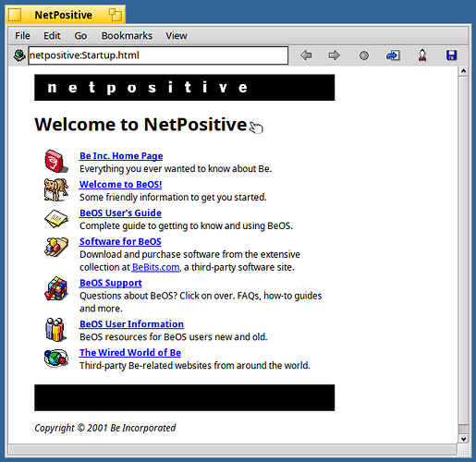Click the Reload page toolbar icon
The image size is (476, 462).
(x=393, y=55)
